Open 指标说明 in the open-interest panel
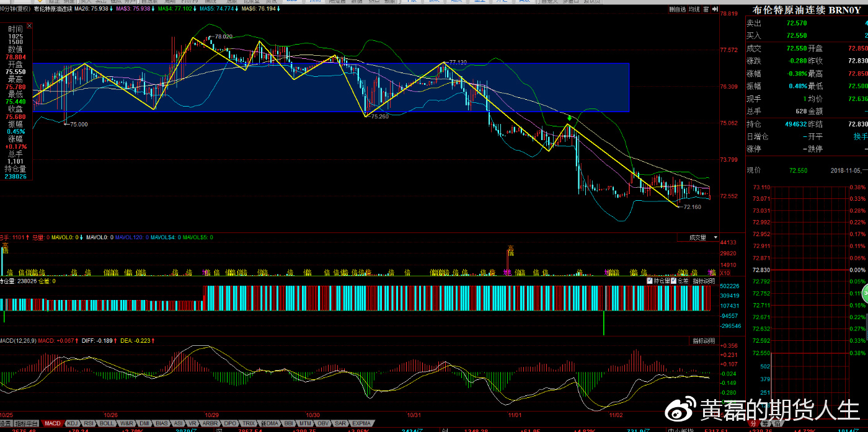The height and width of the screenshot is (432, 868). pos(704,281)
